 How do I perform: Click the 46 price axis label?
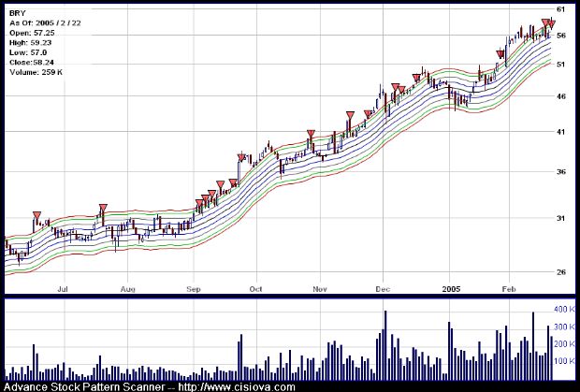coord(560,96)
